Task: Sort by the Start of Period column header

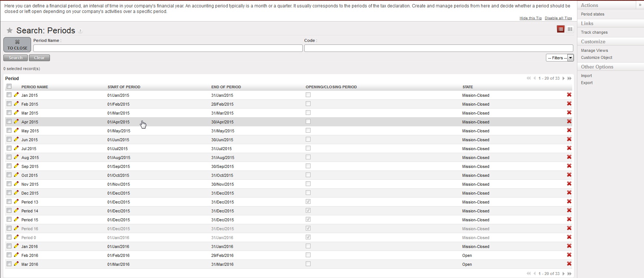Action: click(x=124, y=87)
